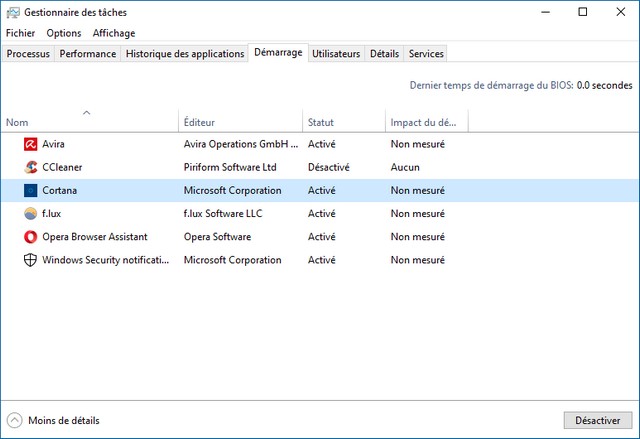Switch to the Utilisateurs tab
The height and width of the screenshot is (439, 640).
point(336,54)
